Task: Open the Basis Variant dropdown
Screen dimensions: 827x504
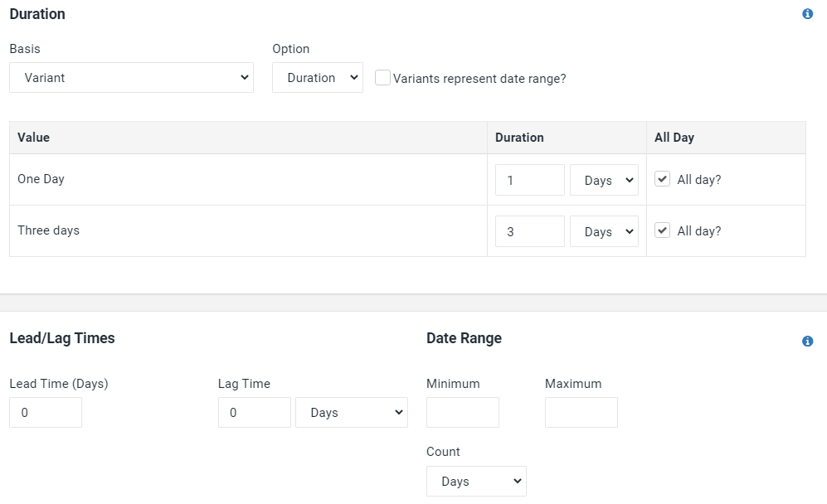Action: [131, 77]
